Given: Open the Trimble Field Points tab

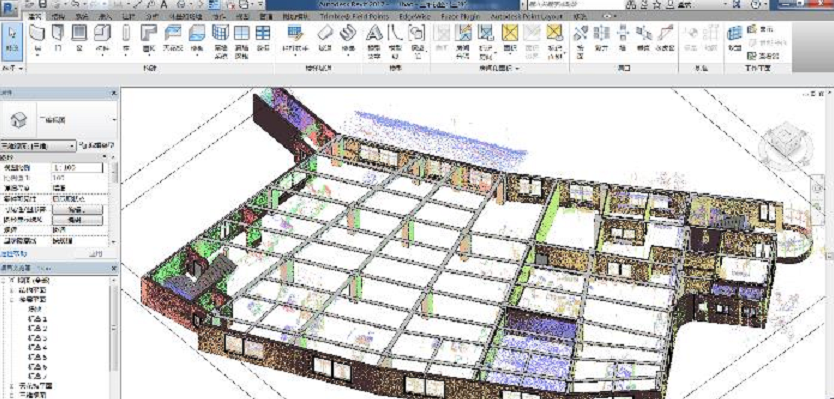Looking at the screenshot, I should pos(354,16).
